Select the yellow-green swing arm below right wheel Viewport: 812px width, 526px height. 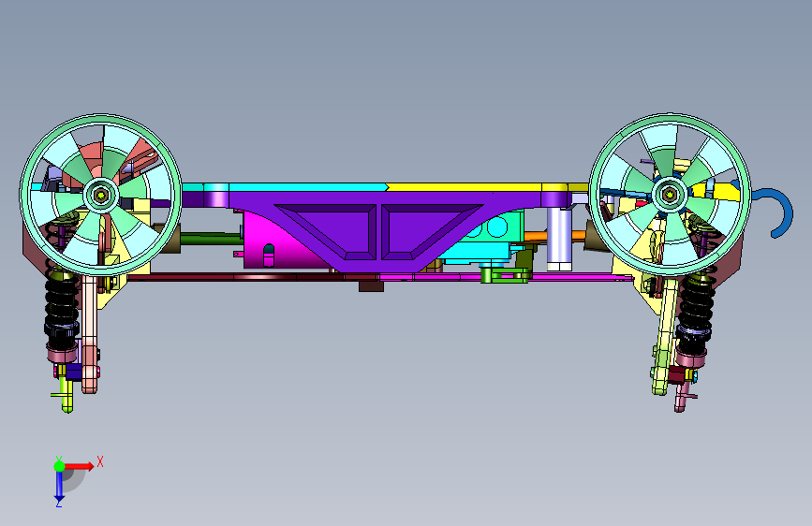pos(665,337)
